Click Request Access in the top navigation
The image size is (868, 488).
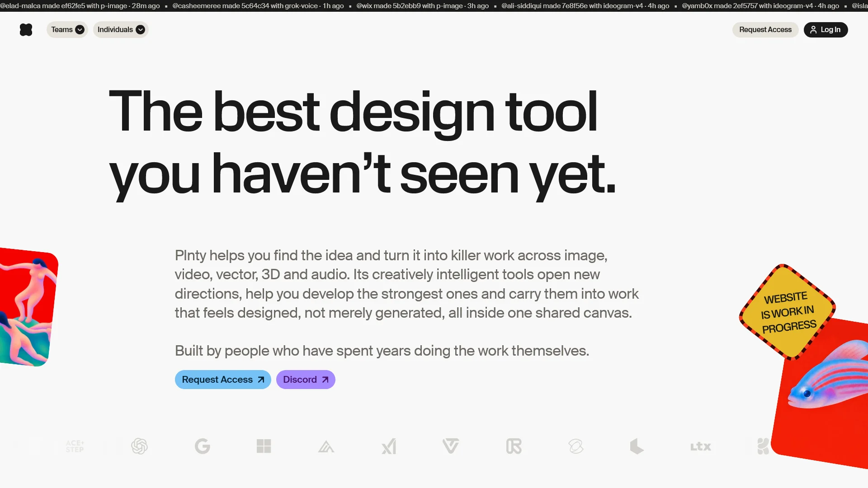[x=765, y=30]
